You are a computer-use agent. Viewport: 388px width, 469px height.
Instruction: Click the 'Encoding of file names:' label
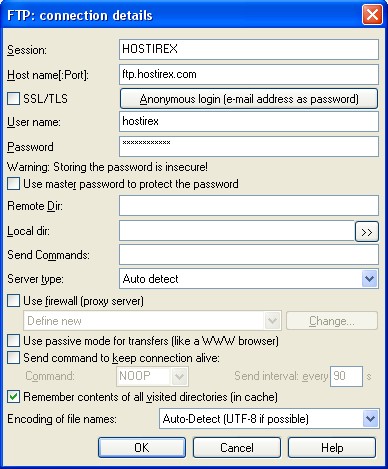(x=62, y=419)
